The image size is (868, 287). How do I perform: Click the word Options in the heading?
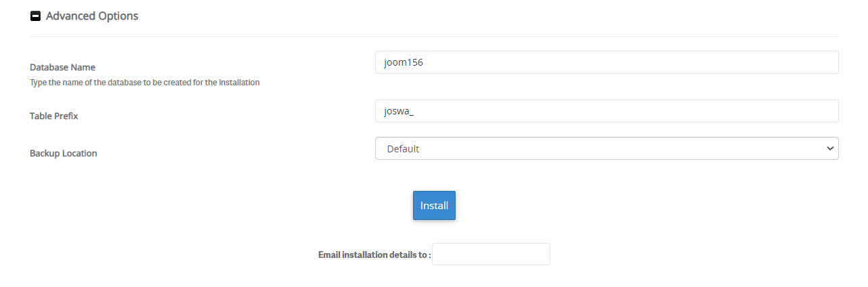pyautogui.click(x=116, y=16)
